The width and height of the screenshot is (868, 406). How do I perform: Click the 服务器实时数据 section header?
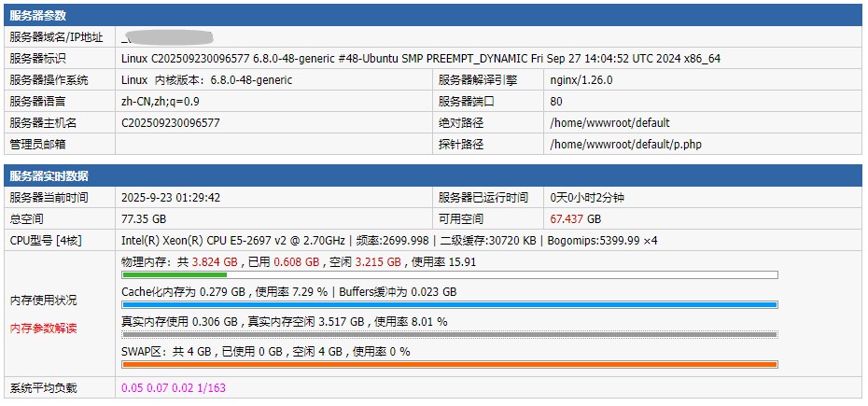(x=49, y=176)
